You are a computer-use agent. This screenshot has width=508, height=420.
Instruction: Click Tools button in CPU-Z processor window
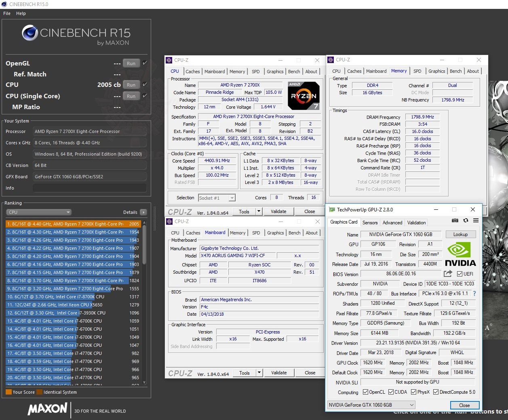click(244, 211)
